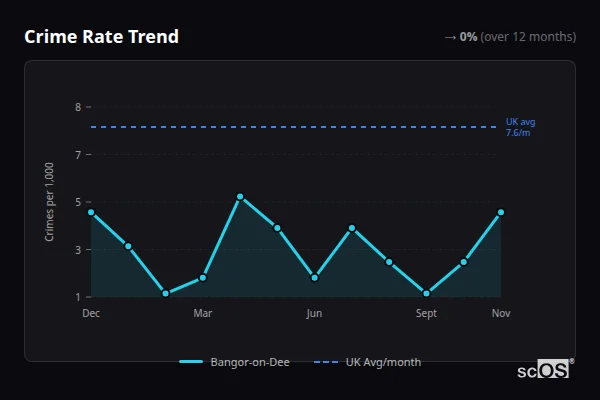
Task: Click the highest peak data point above 5
Action: [240, 197]
